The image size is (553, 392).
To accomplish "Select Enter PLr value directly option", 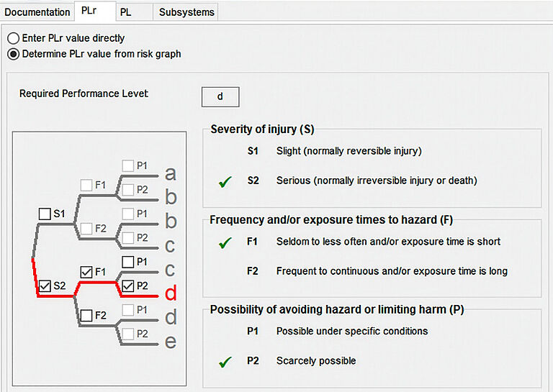I will click(x=14, y=38).
